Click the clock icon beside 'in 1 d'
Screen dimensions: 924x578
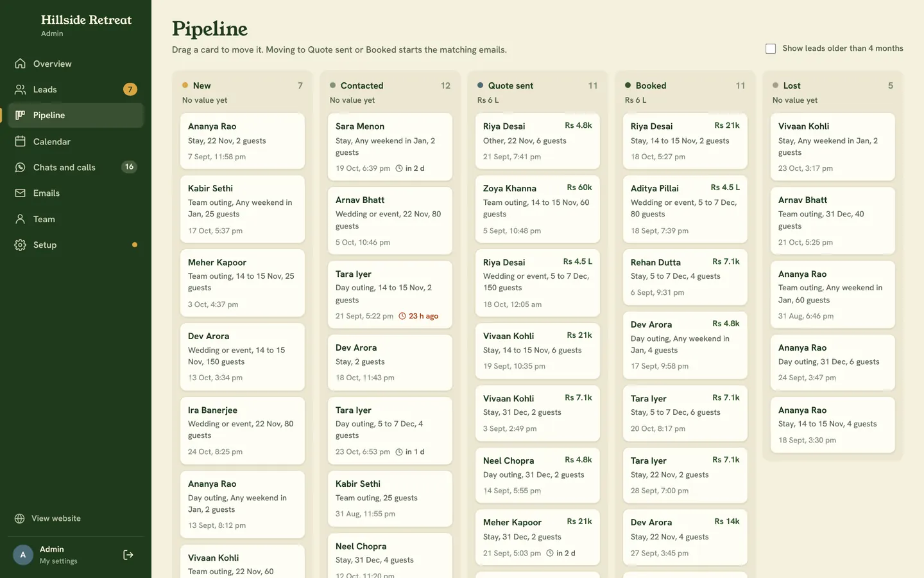pos(399,451)
